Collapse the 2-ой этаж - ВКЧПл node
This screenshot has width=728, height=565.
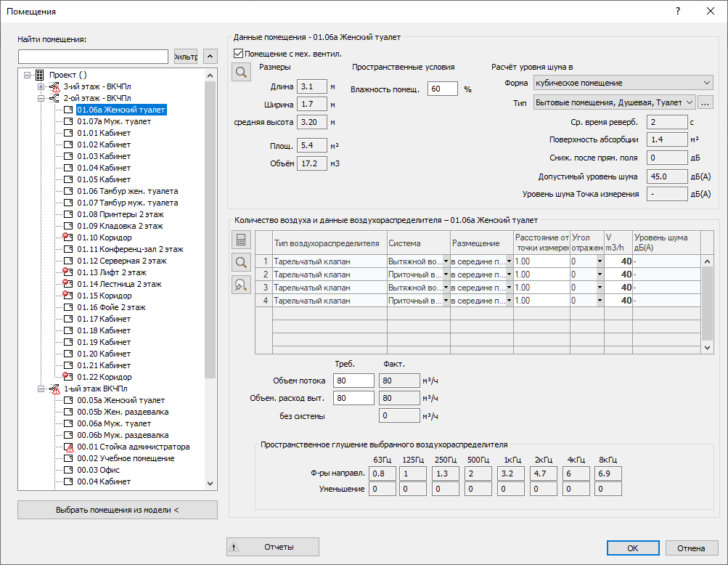click(41, 98)
